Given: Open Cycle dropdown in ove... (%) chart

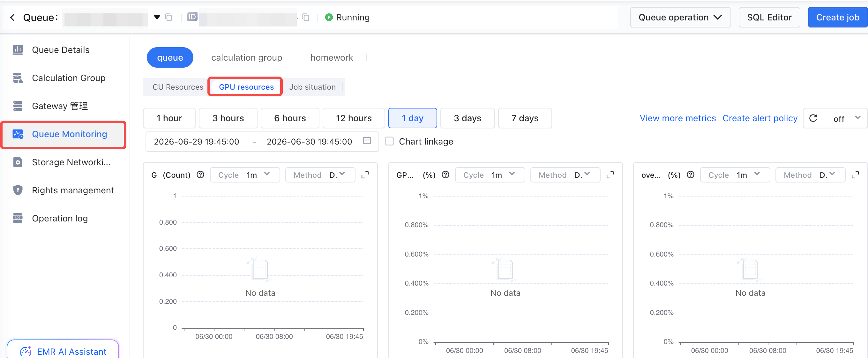Looking at the screenshot, I should click(735, 175).
